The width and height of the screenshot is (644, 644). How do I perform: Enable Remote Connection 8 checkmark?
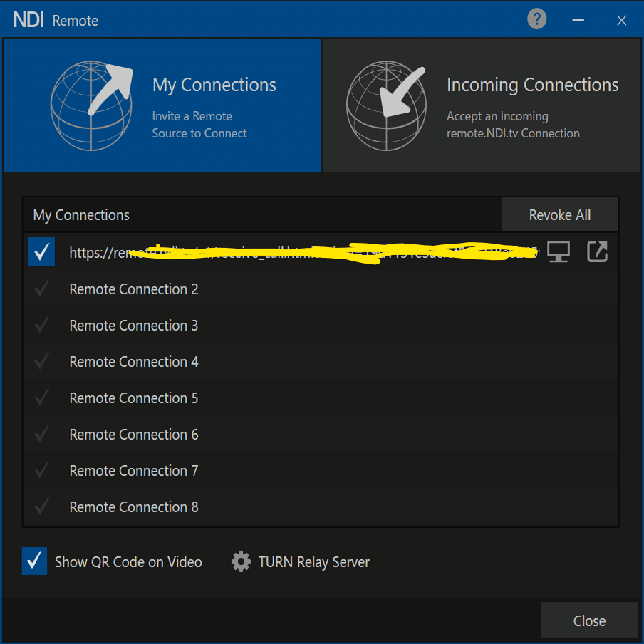point(41,507)
